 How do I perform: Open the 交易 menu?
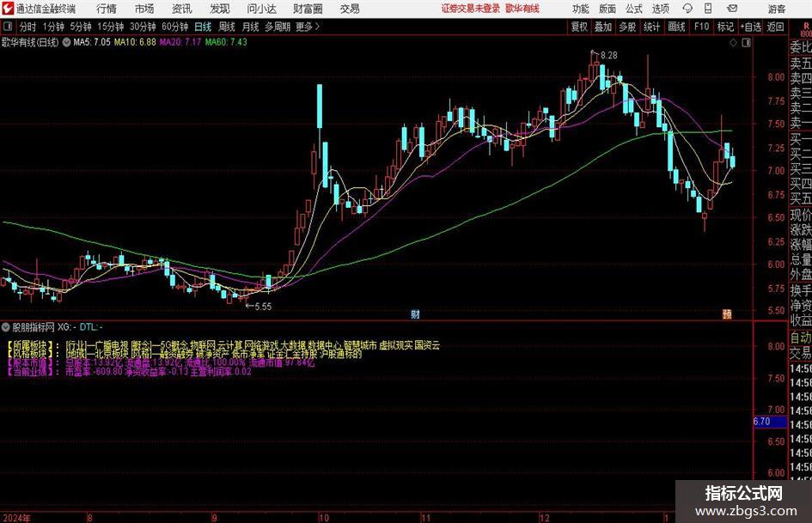[x=350, y=9]
